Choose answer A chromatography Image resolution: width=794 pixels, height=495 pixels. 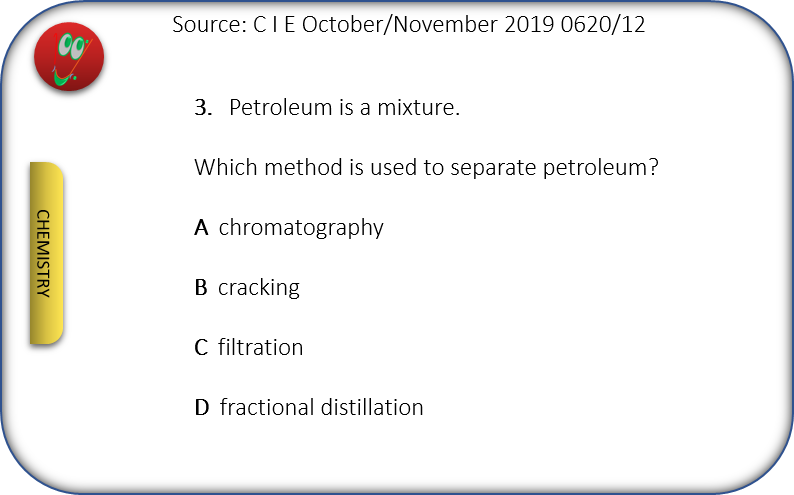click(x=289, y=228)
